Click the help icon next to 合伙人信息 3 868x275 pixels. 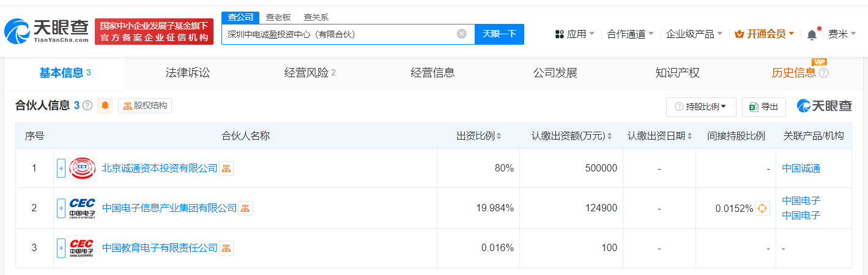[87, 105]
